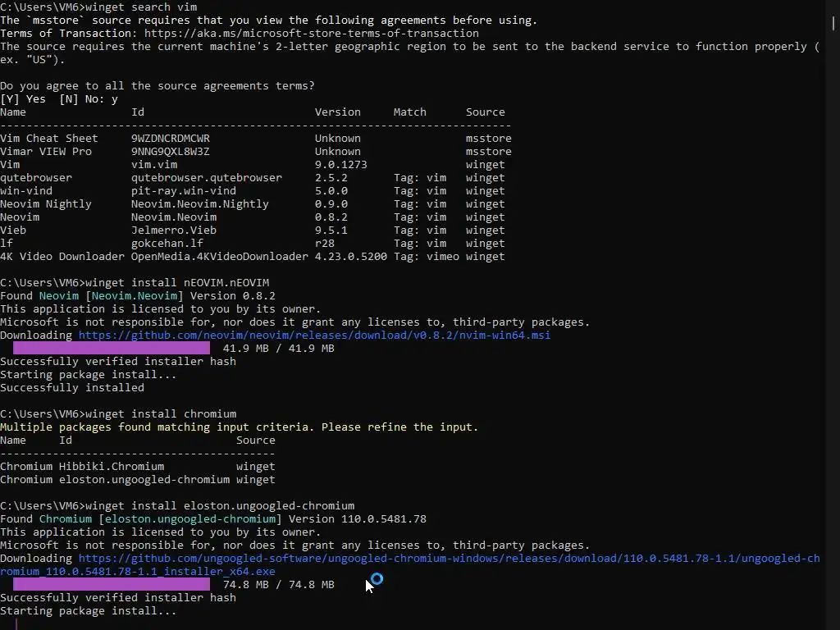This screenshot has width=840, height=630.
Task: Select the 'winget search vim' command text
Action: coord(141,7)
